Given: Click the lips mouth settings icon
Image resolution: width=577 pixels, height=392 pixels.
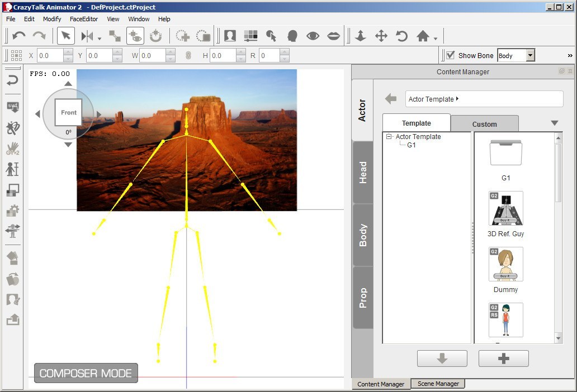Looking at the screenshot, I should tap(334, 36).
